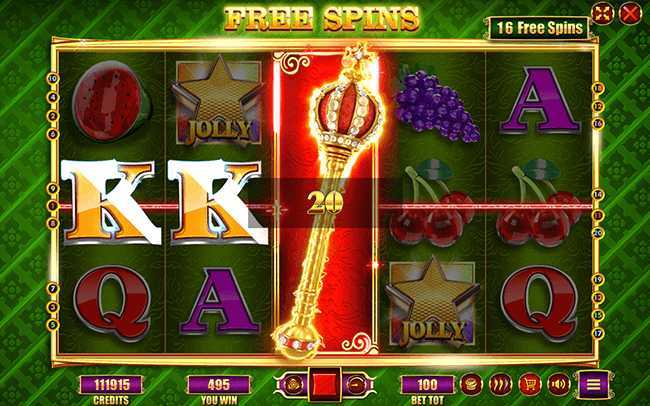Mute the sound with the speaker icon
Image resolution: width=650 pixels, height=406 pixels.
click(x=558, y=384)
